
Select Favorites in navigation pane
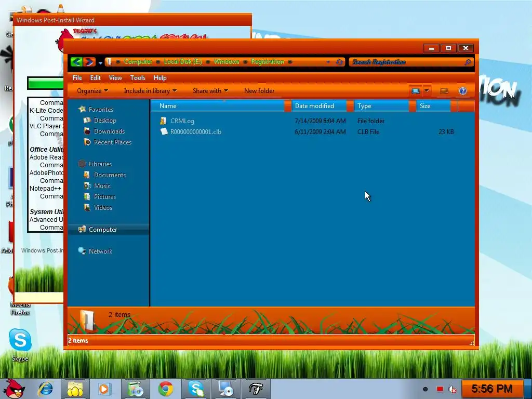click(101, 109)
